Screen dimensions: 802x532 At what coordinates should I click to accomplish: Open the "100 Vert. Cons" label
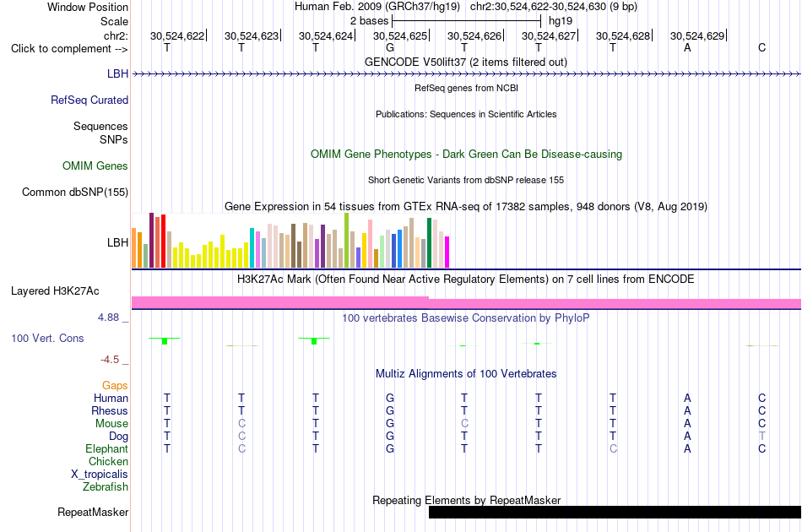[x=47, y=338]
